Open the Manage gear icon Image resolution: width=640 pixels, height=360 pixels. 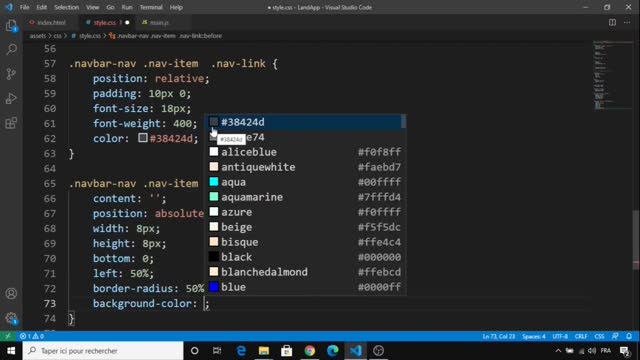(11, 318)
